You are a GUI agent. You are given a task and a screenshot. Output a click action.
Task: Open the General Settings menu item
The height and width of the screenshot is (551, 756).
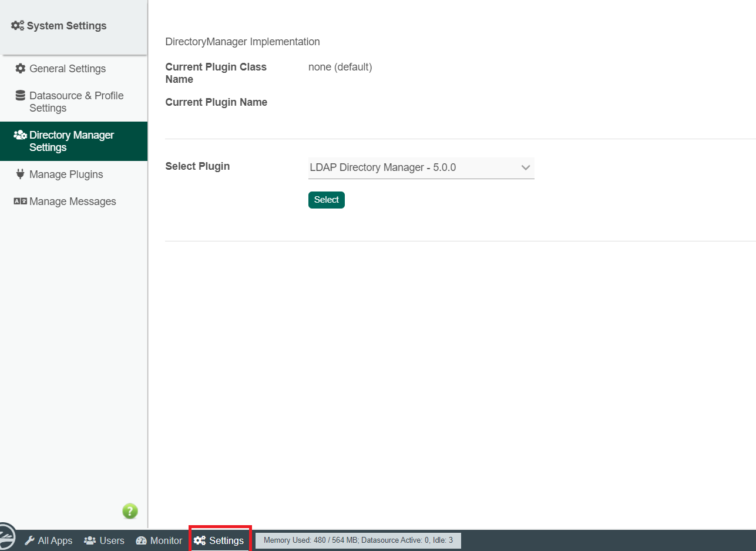[x=68, y=69]
